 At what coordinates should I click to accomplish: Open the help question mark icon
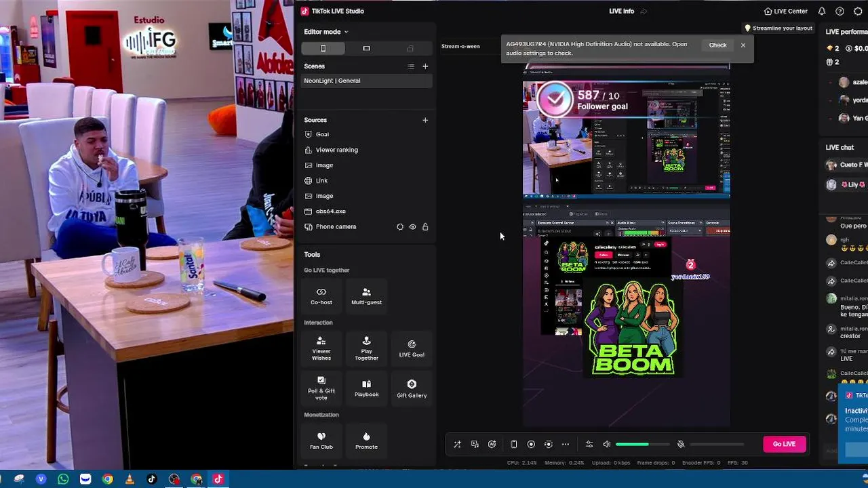[x=840, y=11]
